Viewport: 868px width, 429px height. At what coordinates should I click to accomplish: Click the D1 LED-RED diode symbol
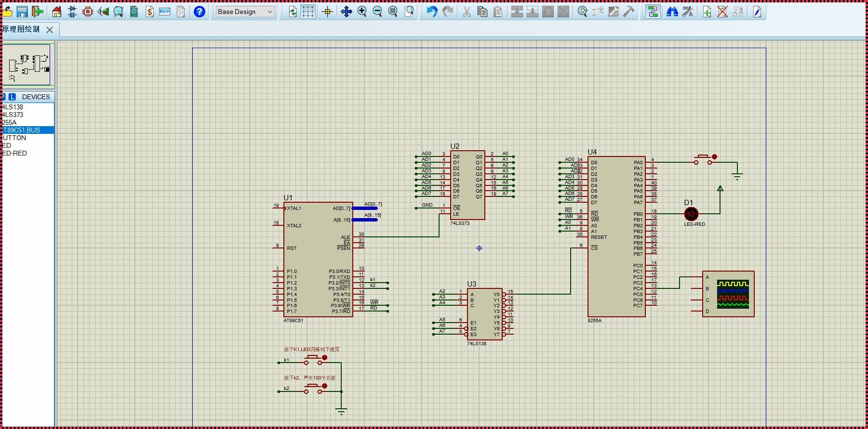tap(691, 214)
